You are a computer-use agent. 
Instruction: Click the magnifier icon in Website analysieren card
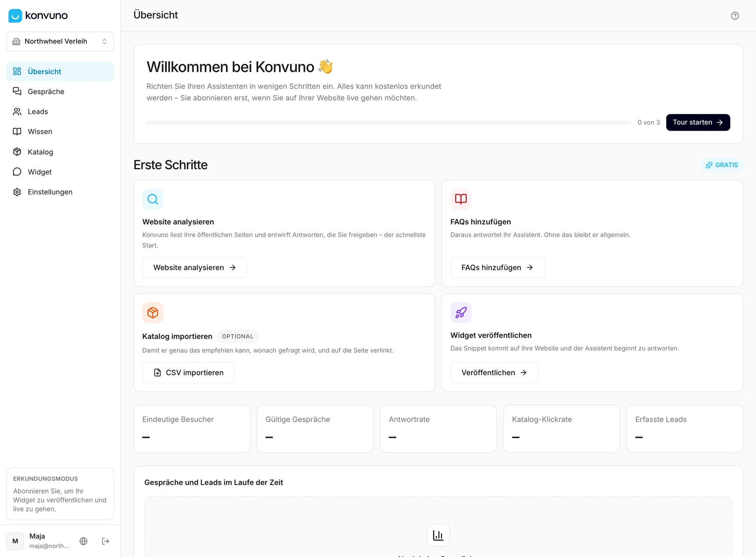153,199
